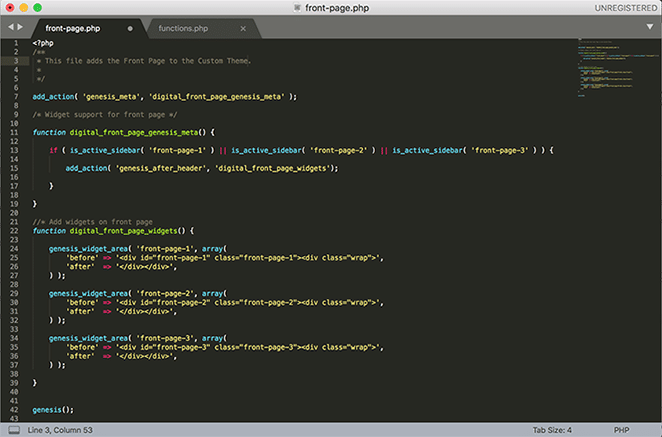Image resolution: width=662 pixels, height=437 pixels.
Task: Click the add_action call on line 7
Action: coord(54,96)
